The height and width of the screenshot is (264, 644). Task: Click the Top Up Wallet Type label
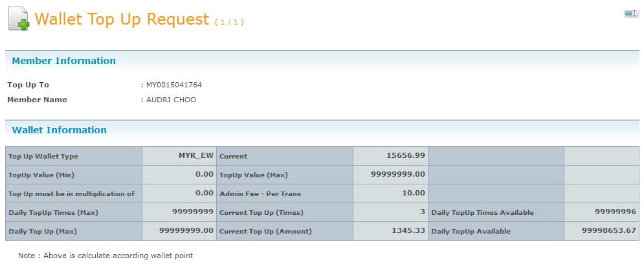43,157
